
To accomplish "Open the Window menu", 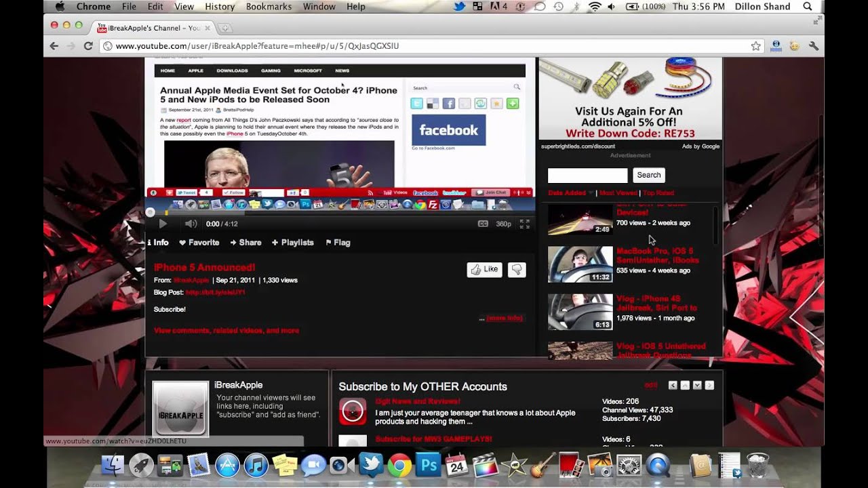I will [319, 6].
